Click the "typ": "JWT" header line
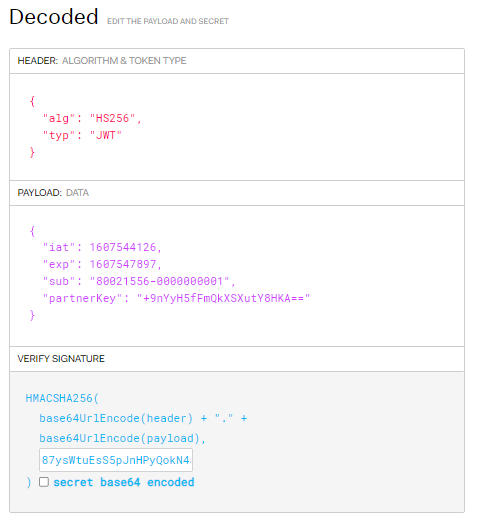The width and height of the screenshot is (482, 525). coord(82,135)
